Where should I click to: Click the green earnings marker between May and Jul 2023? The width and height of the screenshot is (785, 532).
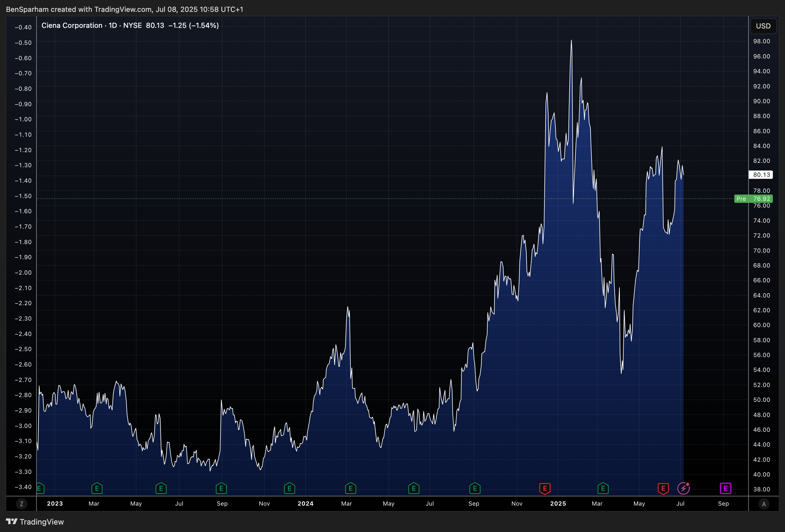click(x=161, y=488)
